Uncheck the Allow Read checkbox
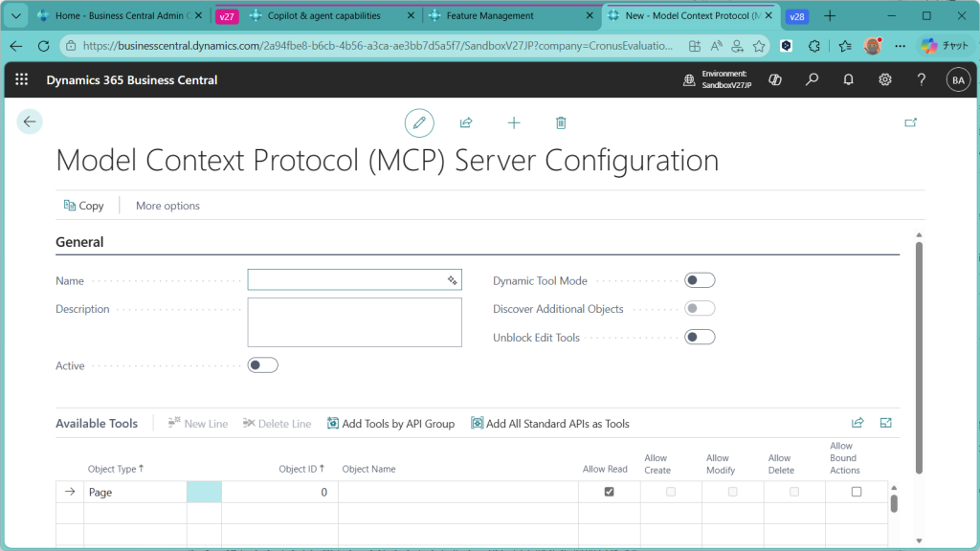 [x=609, y=492]
